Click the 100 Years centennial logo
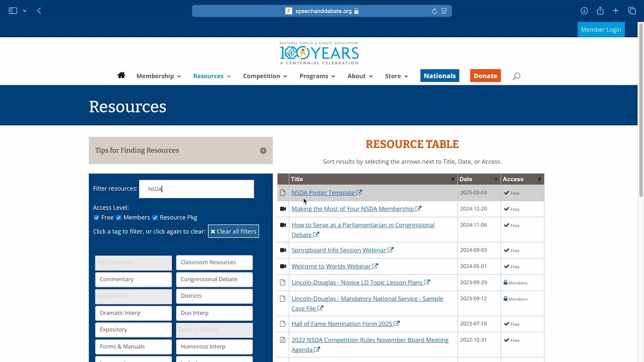This screenshot has width=644, height=362. pos(319,53)
